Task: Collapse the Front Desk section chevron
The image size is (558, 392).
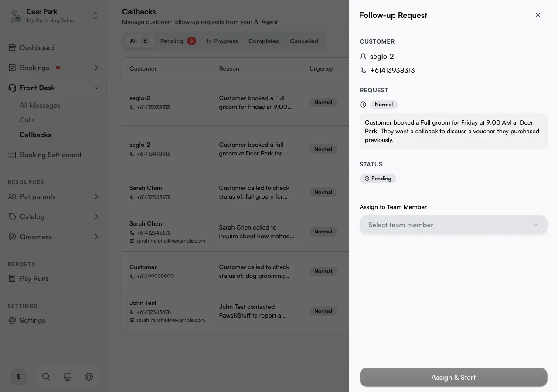Action: coord(96,88)
